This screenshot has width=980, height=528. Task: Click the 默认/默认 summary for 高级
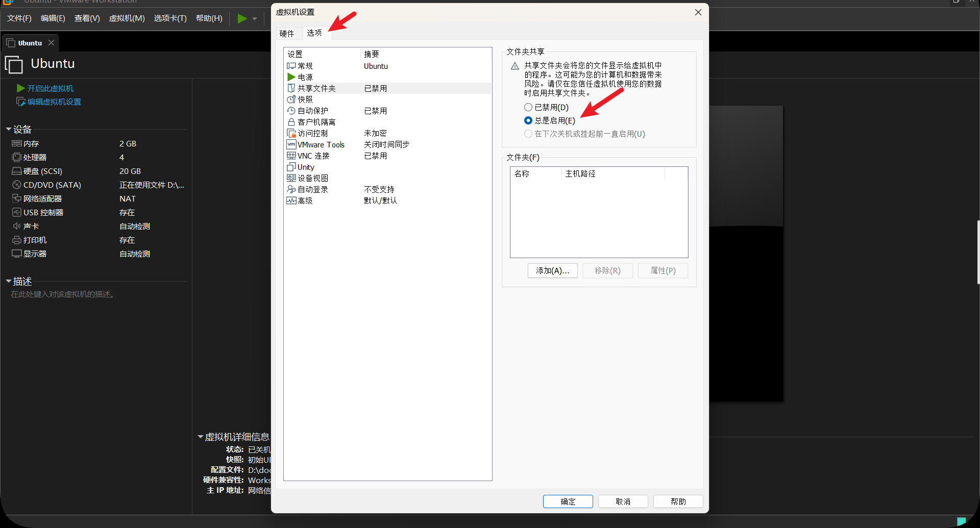tap(380, 200)
